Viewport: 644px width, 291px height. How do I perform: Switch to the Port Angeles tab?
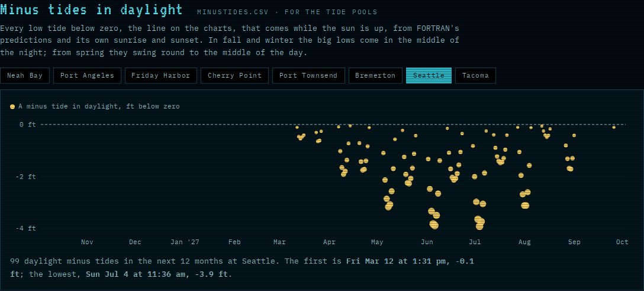tap(87, 76)
